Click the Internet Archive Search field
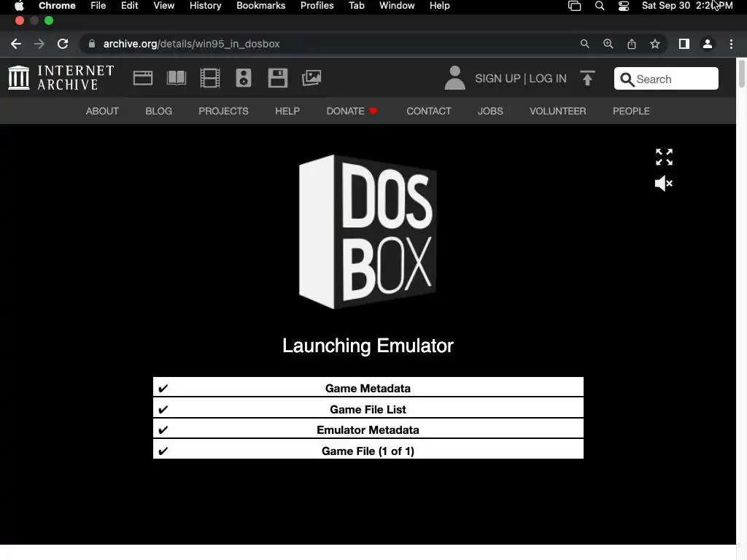 666,79
